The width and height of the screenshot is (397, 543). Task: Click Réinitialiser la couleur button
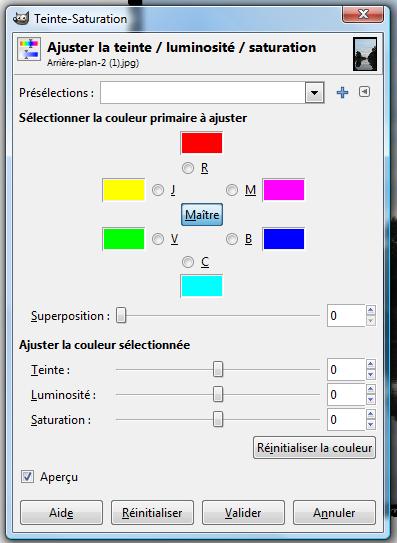(x=314, y=448)
